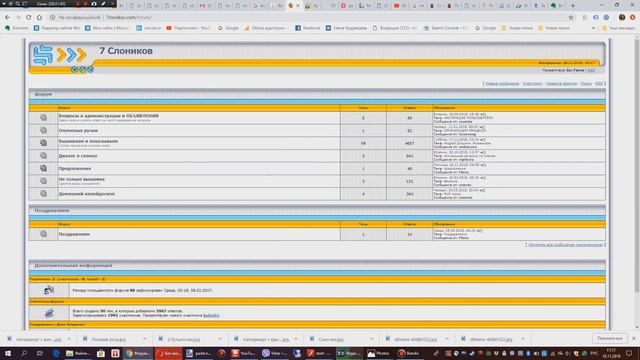Click the forum statistics icon near total topics
This screenshot has width=640, height=360.
[x=49, y=313]
